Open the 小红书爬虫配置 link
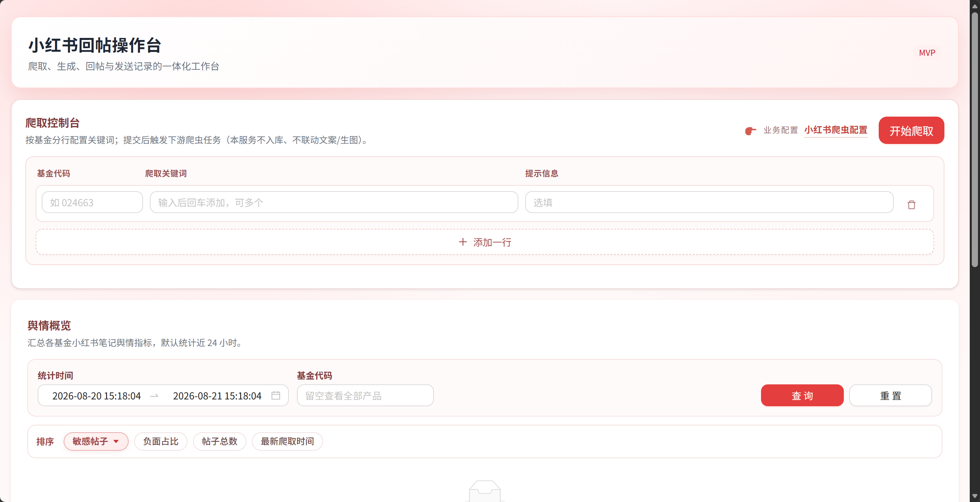 point(836,130)
